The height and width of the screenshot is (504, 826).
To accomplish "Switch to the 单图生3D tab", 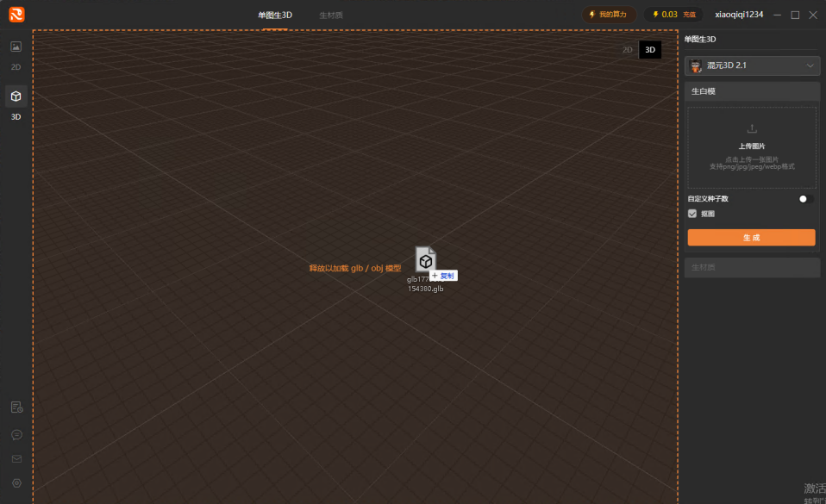I will coord(274,16).
